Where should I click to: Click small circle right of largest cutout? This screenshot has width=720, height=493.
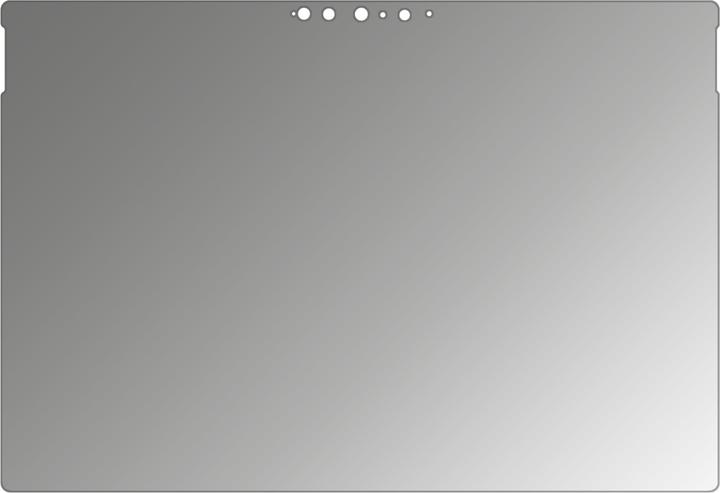coord(382,15)
